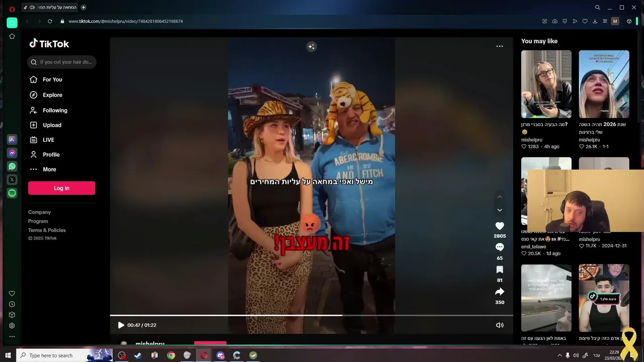Image resolution: width=644 pixels, height=362 pixels.
Task: Open the M profile avatar button
Action: point(615,21)
